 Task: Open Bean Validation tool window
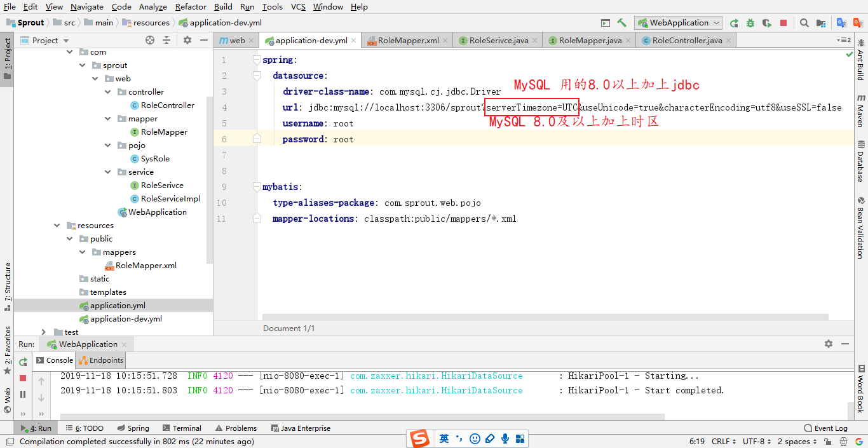(861, 227)
